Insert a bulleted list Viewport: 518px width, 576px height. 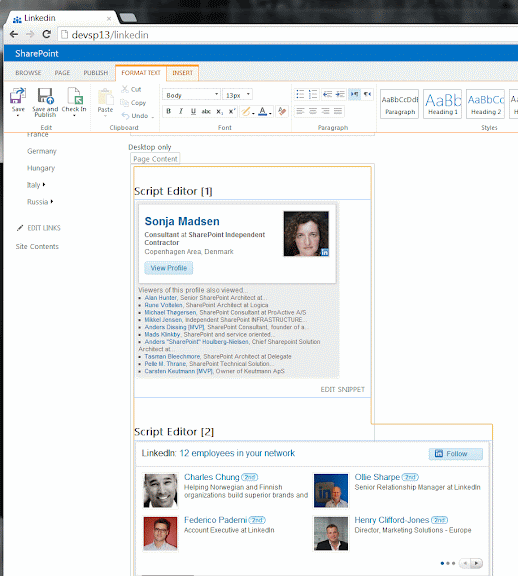tap(300, 94)
